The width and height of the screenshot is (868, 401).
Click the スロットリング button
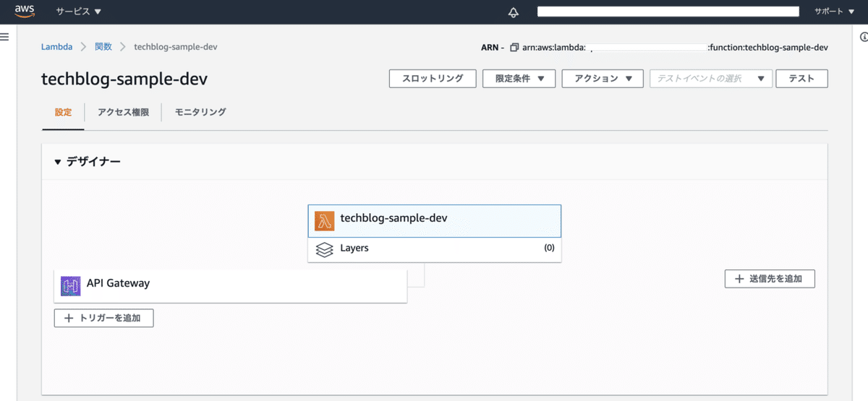pos(432,79)
